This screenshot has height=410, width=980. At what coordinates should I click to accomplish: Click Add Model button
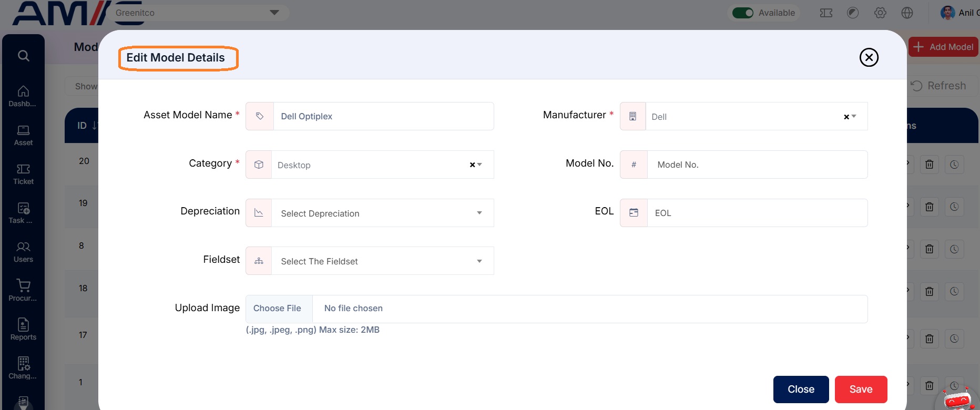[943, 47]
